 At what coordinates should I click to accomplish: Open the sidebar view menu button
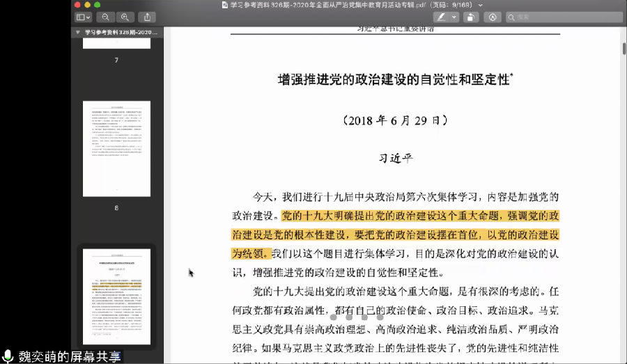pos(83,17)
